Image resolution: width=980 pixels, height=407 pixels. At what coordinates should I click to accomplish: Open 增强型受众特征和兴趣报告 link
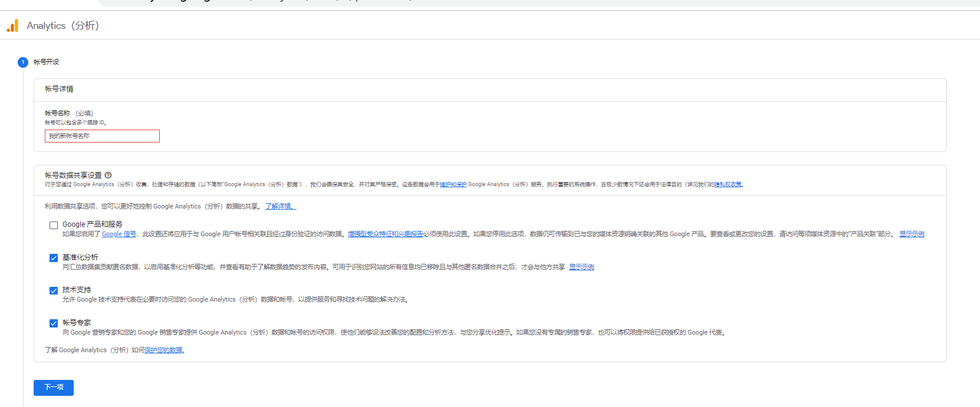pyautogui.click(x=386, y=234)
